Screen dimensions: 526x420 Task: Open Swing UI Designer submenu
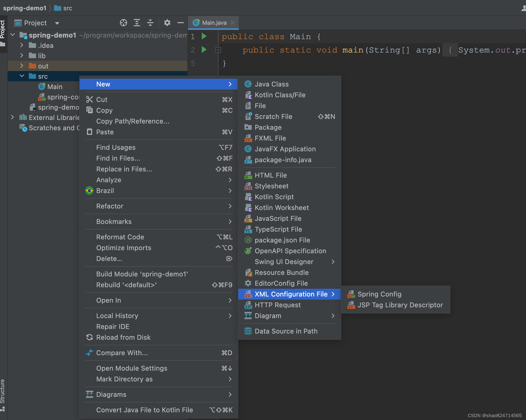point(290,262)
